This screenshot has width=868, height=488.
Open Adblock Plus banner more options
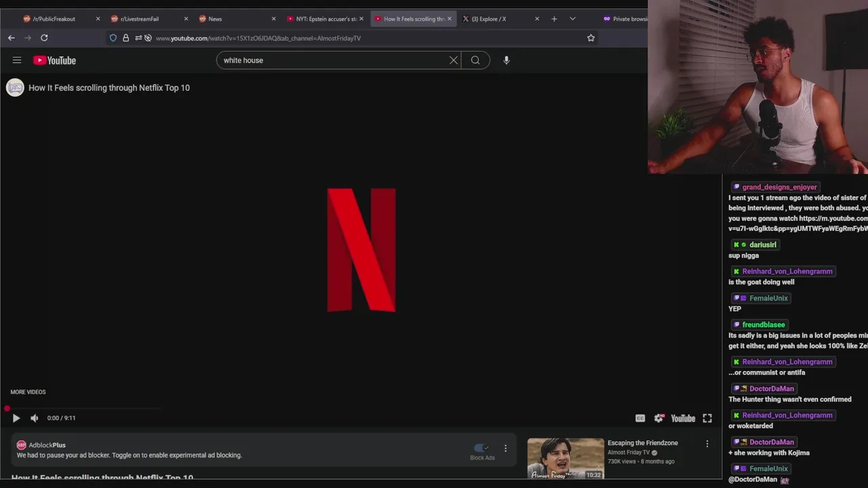click(x=505, y=448)
